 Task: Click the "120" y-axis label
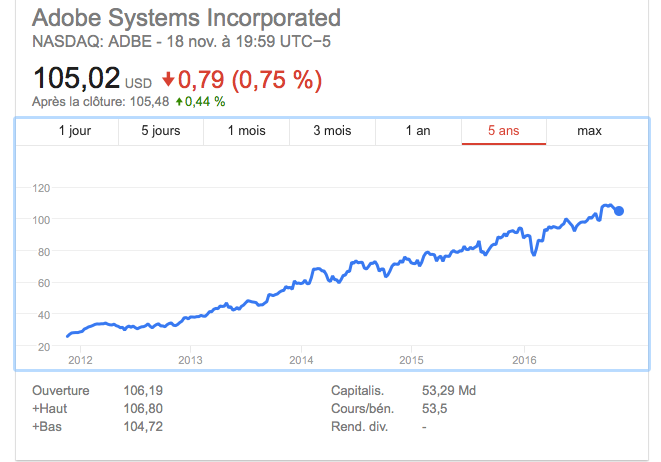pyautogui.click(x=41, y=188)
